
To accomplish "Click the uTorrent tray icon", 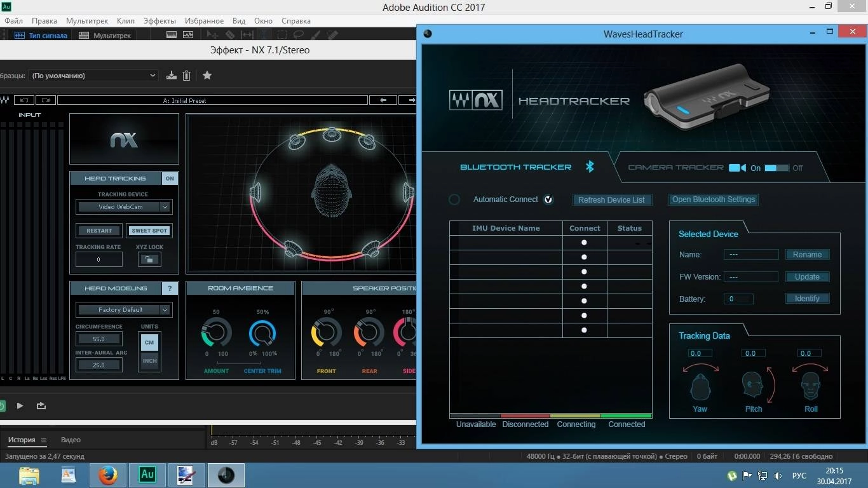I will pos(733,475).
